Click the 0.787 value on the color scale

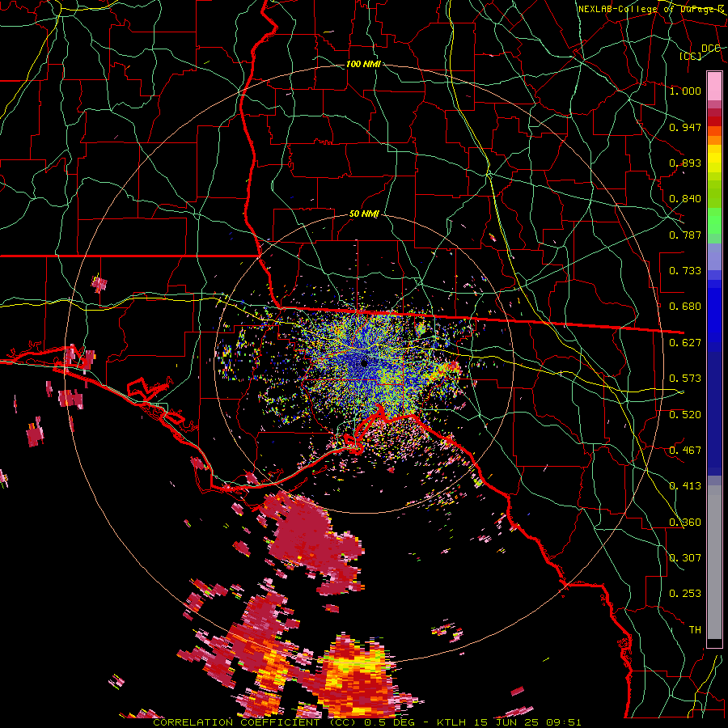[x=685, y=235]
